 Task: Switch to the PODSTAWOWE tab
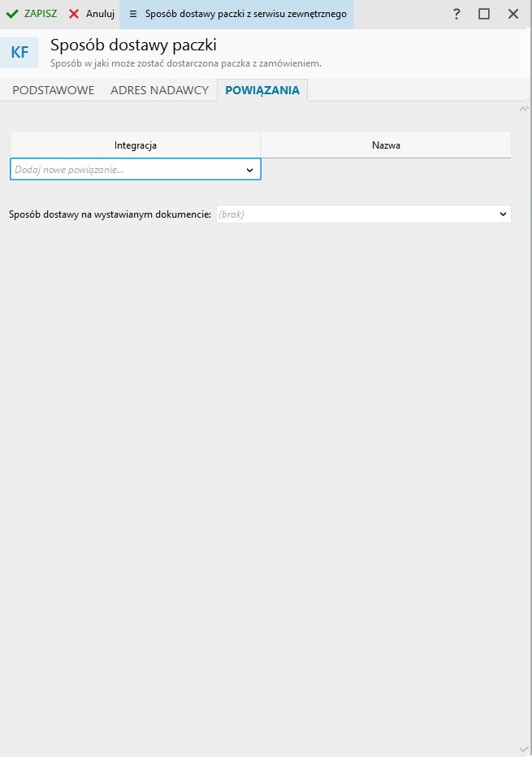tap(54, 90)
